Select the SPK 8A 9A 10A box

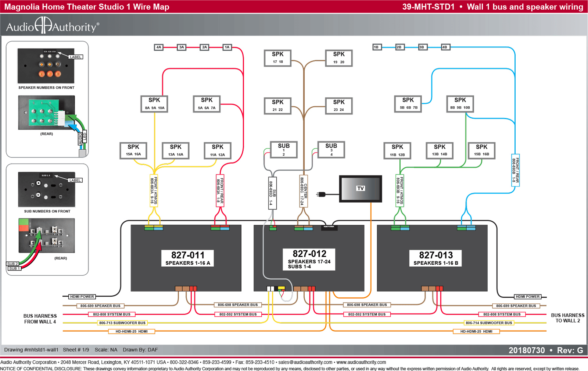(154, 104)
